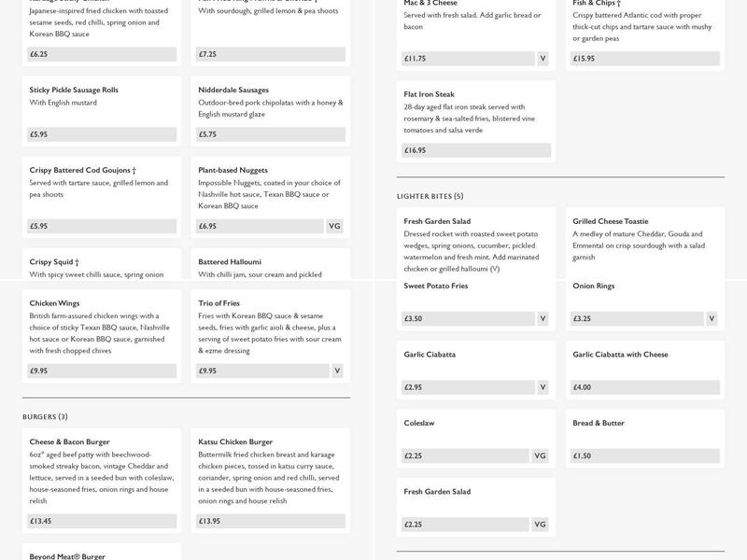Open the Cheese & Bacon Burger item
This screenshot has height=560, width=747.
pos(70,441)
